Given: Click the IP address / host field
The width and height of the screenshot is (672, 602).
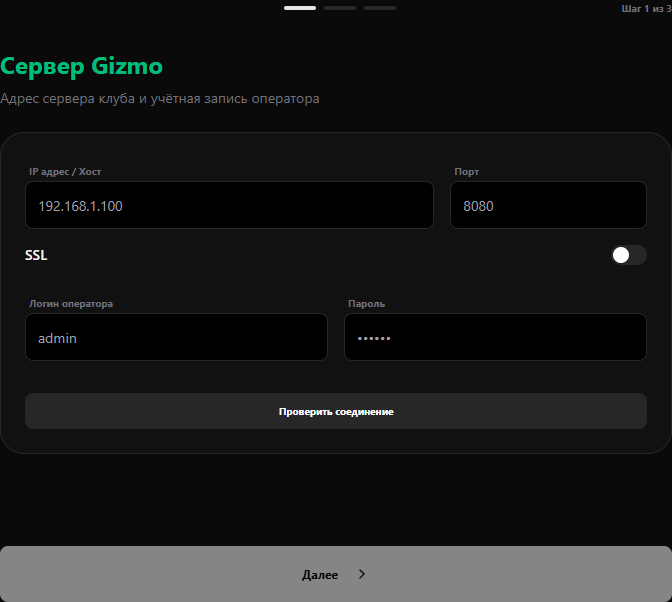Looking at the screenshot, I should [229, 205].
